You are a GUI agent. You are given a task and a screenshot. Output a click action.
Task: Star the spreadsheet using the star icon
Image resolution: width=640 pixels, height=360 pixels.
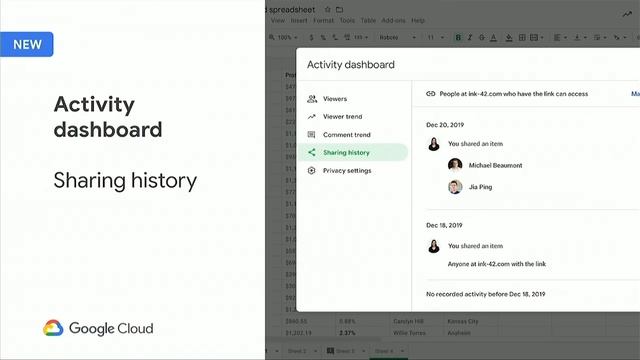coord(327,9)
